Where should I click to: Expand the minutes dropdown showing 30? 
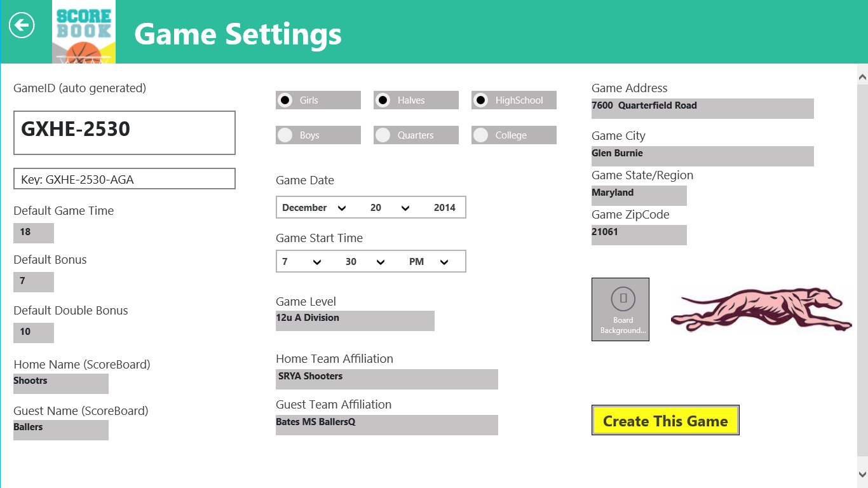[x=365, y=262]
